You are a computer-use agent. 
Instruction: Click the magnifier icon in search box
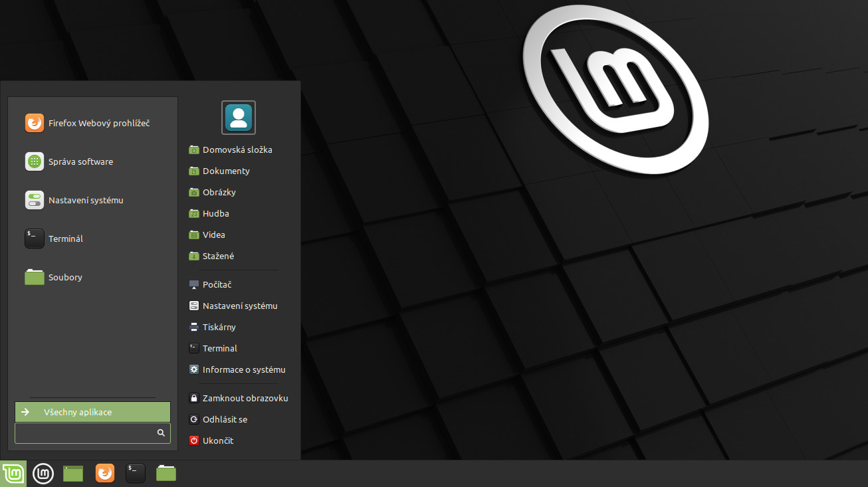[161, 433]
